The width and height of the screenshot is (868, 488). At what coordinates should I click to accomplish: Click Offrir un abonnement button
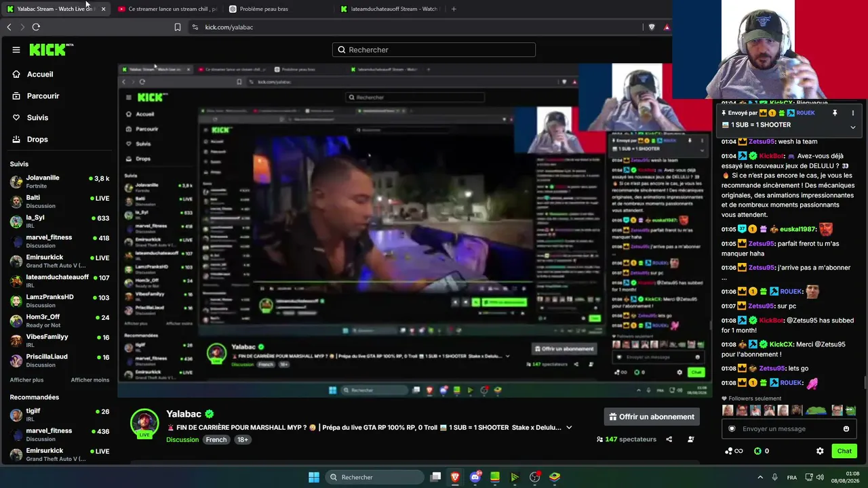(652, 416)
